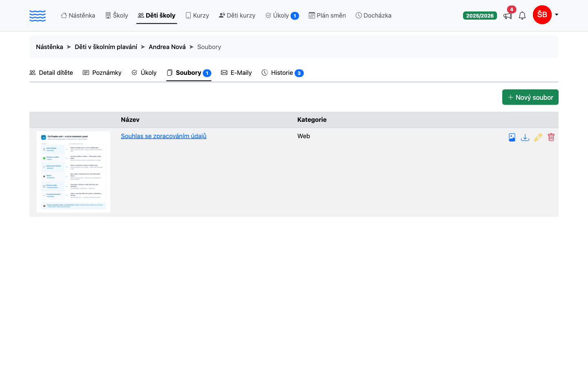Open Úkoly in top navigation
This screenshot has height=368, width=588.
pyautogui.click(x=282, y=16)
